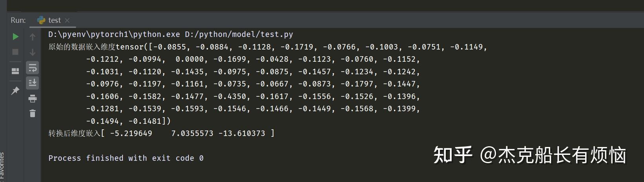This screenshot has height=182, width=644.
Task: Click the Python icon on test tab
Action: (41, 20)
